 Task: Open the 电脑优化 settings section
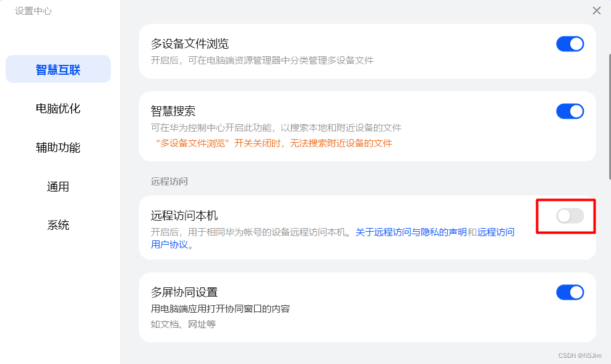58,108
